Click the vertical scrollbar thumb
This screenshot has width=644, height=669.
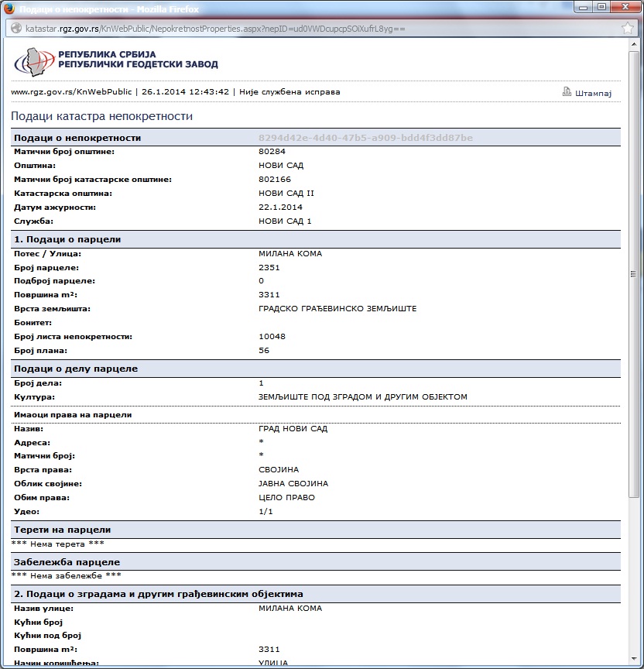coord(632,274)
